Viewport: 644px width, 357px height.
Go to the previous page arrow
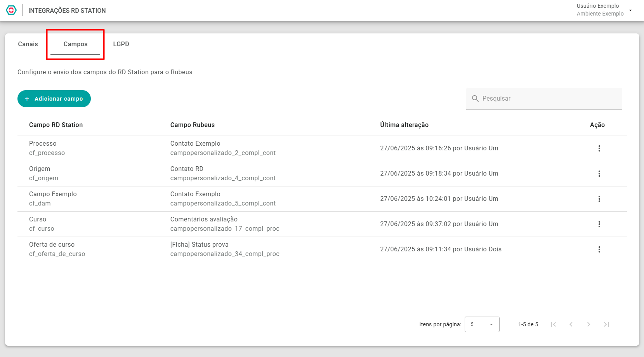click(571, 324)
